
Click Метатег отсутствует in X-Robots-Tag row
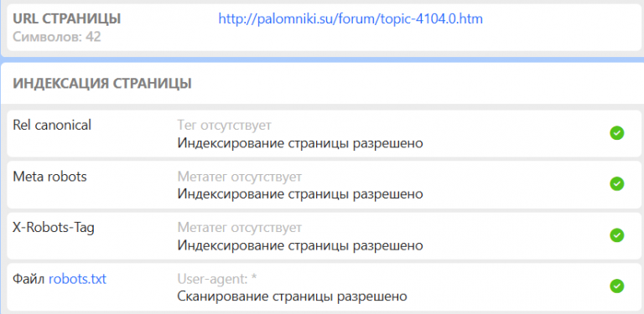240,228
